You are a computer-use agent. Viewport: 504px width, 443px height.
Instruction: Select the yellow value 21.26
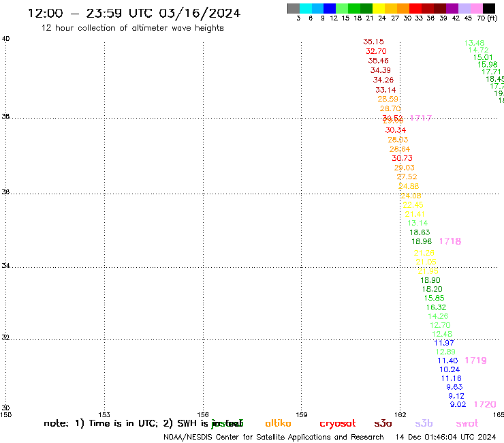424,253
